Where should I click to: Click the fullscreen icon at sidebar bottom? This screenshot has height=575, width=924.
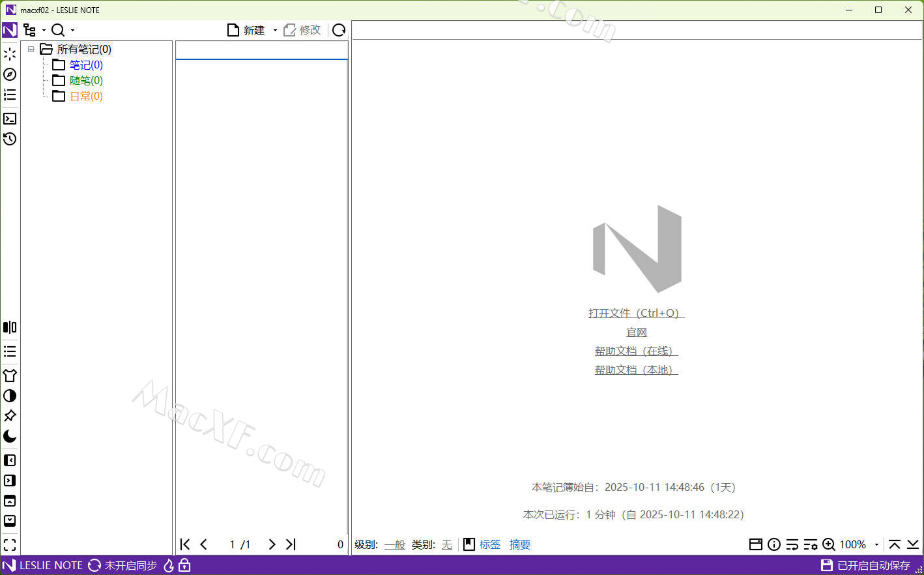10,544
